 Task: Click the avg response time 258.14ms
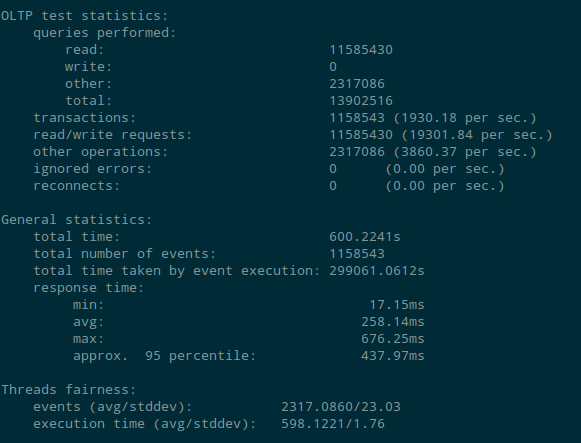click(393, 322)
